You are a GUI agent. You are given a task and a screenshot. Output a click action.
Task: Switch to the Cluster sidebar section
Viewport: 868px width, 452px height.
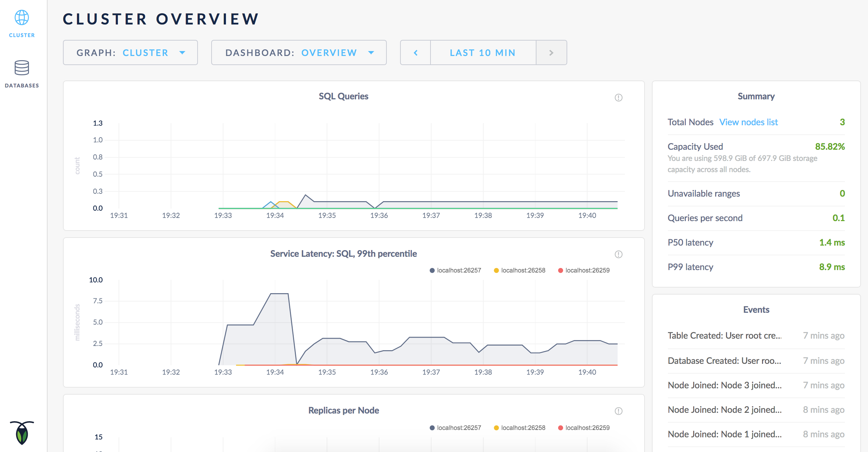point(22,35)
